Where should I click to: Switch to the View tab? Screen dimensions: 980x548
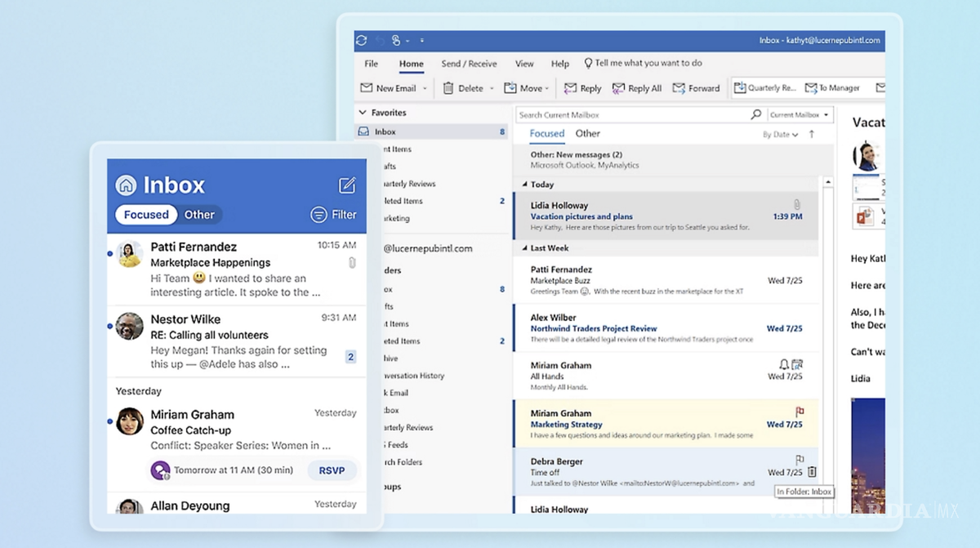pyautogui.click(x=523, y=63)
